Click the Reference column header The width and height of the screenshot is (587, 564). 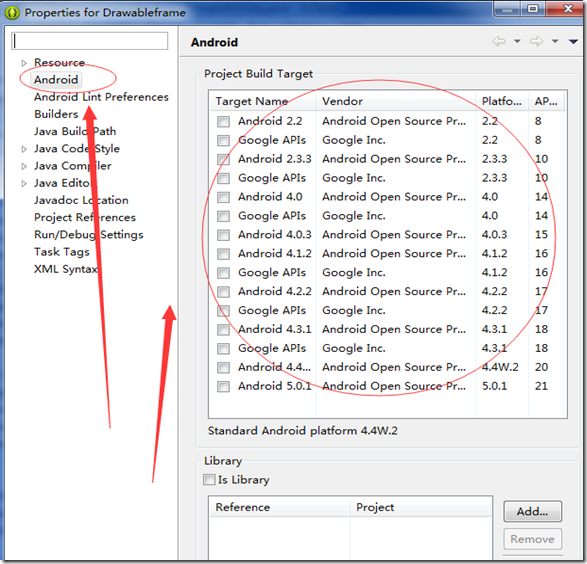point(280,507)
